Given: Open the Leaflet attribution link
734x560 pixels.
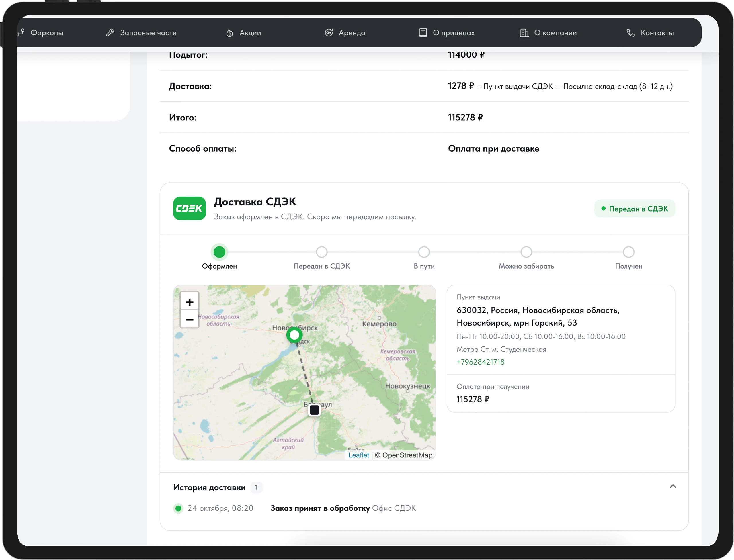Looking at the screenshot, I should [x=358, y=455].
